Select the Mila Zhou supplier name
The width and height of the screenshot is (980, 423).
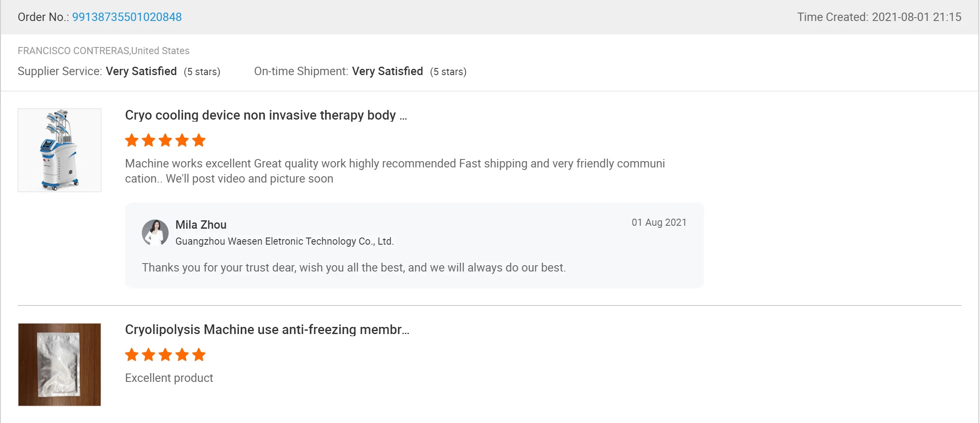pos(201,225)
